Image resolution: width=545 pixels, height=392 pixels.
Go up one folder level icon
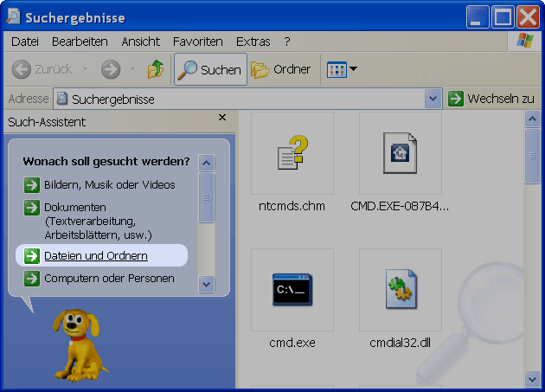point(156,69)
